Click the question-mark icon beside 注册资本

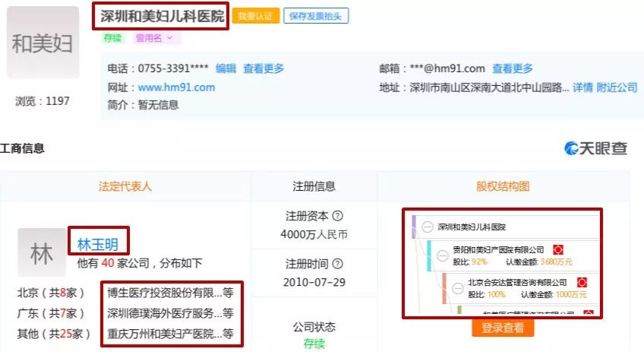click(x=338, y=215)
